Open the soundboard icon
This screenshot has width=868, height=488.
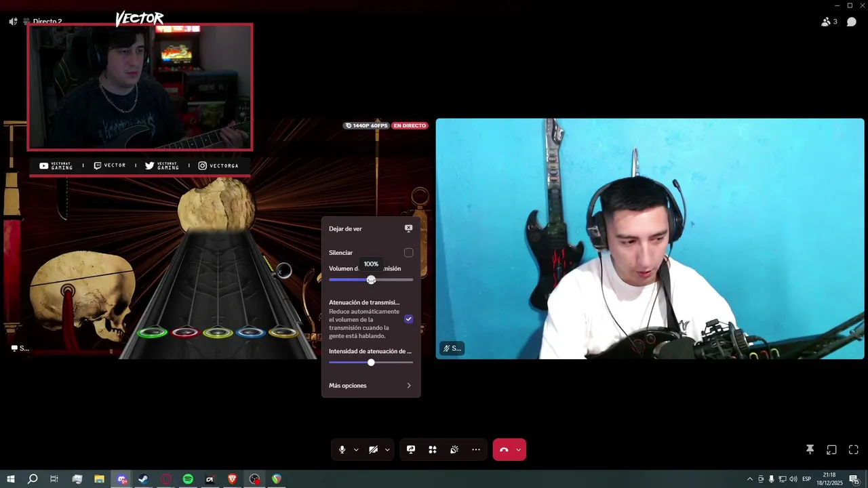454,449
